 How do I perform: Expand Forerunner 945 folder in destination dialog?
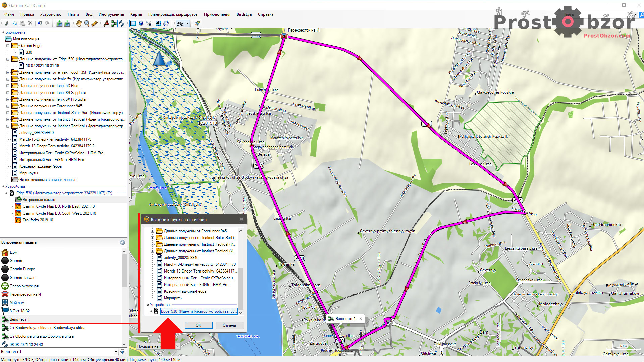pyautogui.click(x=153, y=231)
